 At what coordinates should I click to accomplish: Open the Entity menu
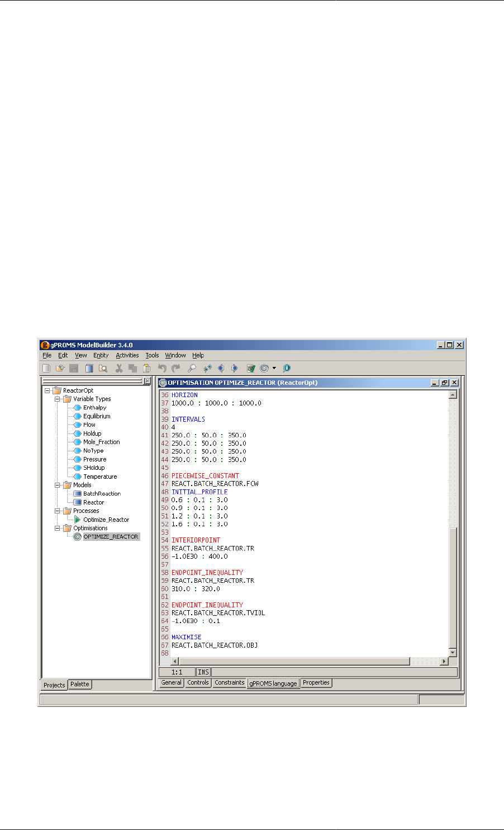101,355
